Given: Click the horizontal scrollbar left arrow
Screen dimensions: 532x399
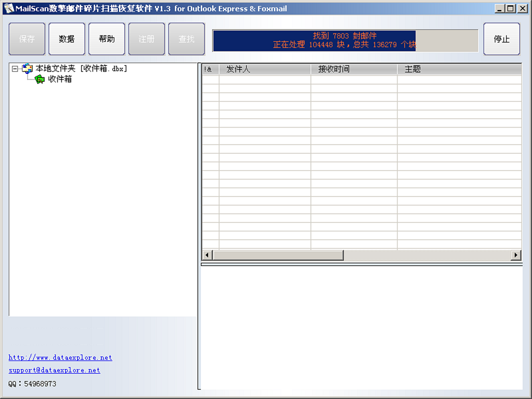Looking at the screenshot, I should pyautogui.click(x=207, y=255).
